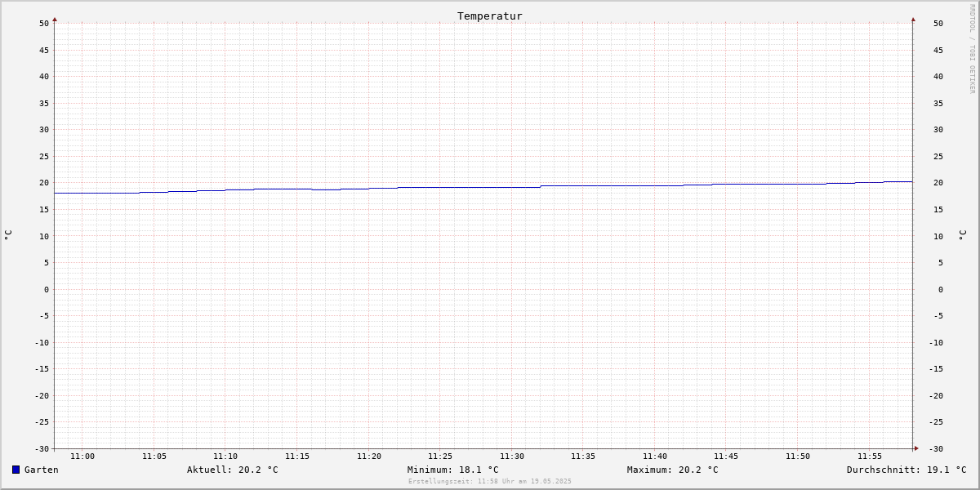Click the Minimum: 18.1 °C value
The image size is (980, 490).
click(453, 470)
